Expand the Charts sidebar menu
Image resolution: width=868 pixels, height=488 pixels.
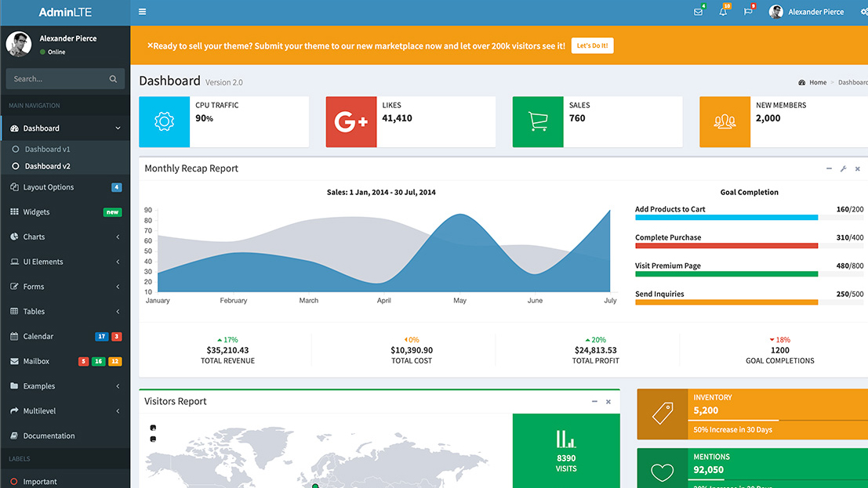pos(65,237)
